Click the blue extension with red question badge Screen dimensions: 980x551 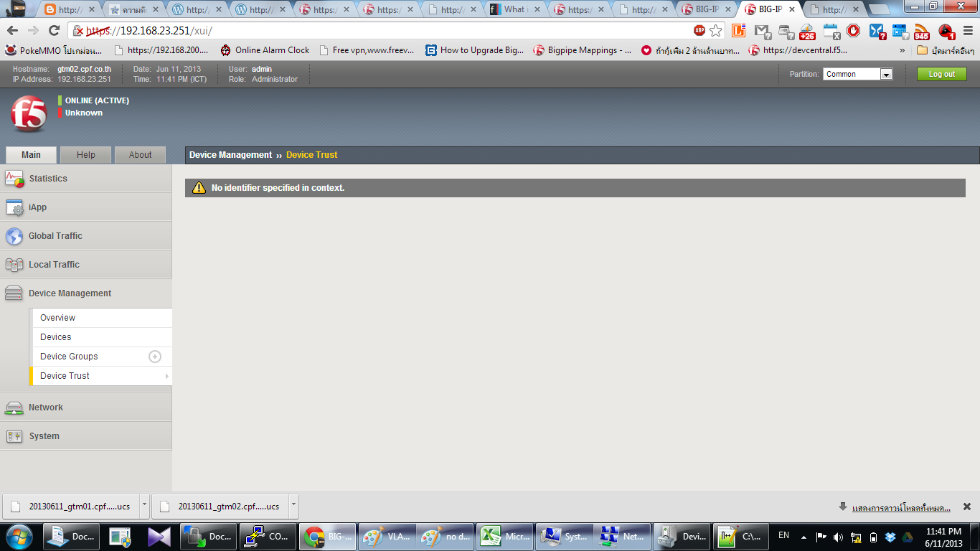pos(877,31)
